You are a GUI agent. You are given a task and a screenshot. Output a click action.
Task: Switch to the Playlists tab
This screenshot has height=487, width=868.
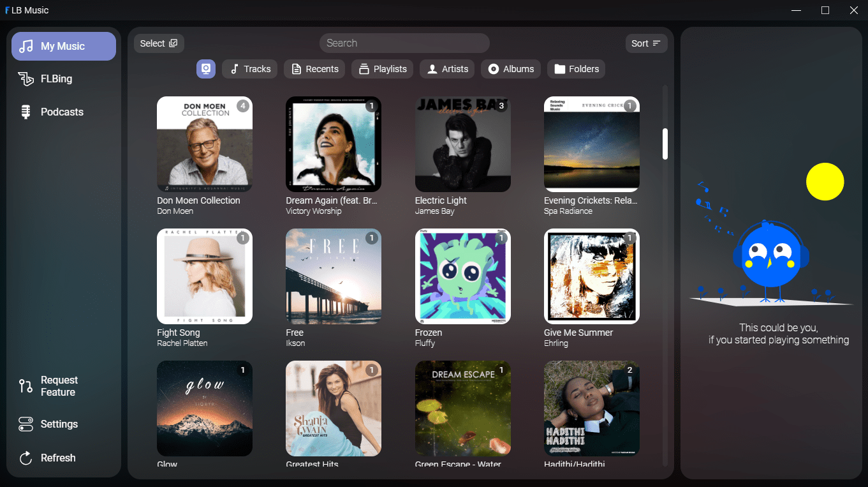[x=382, y=69]
